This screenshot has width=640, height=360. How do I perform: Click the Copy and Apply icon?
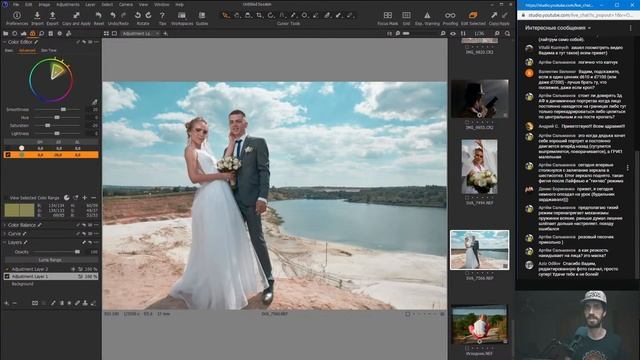point(76,16)
